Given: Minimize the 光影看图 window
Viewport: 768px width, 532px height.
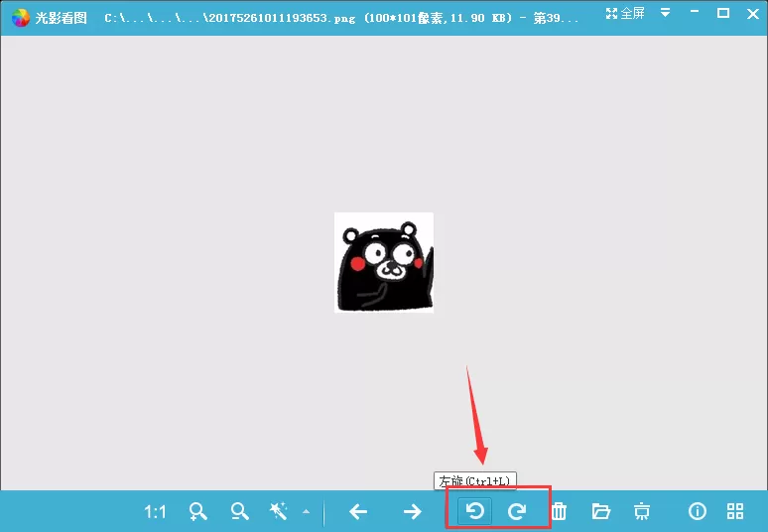Looking at the screenshot, I should click(x=695, y=13).
